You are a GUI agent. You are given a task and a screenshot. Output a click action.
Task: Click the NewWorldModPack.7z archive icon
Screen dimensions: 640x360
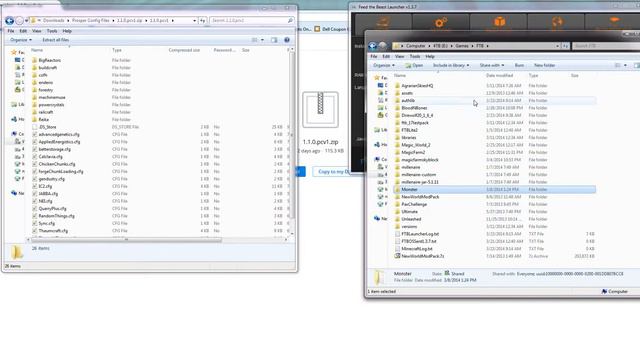tap(397, 256)
